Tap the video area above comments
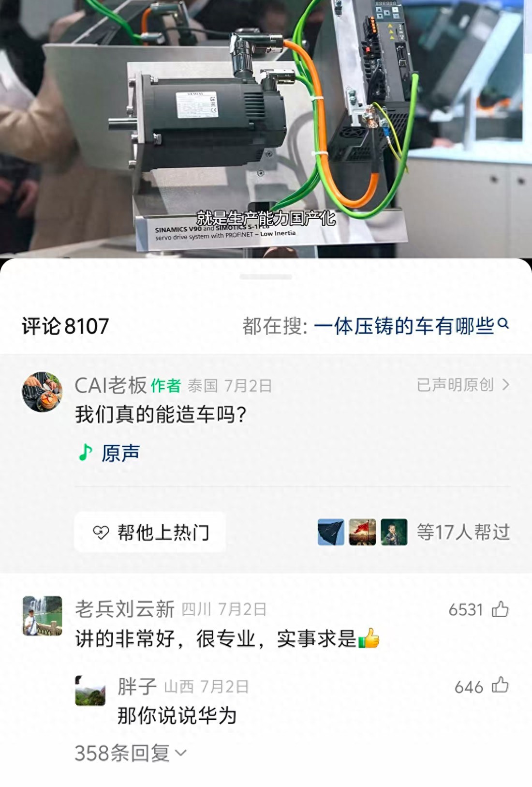The image size is (532, 787). pyautogui.click(x=266, y=128)
